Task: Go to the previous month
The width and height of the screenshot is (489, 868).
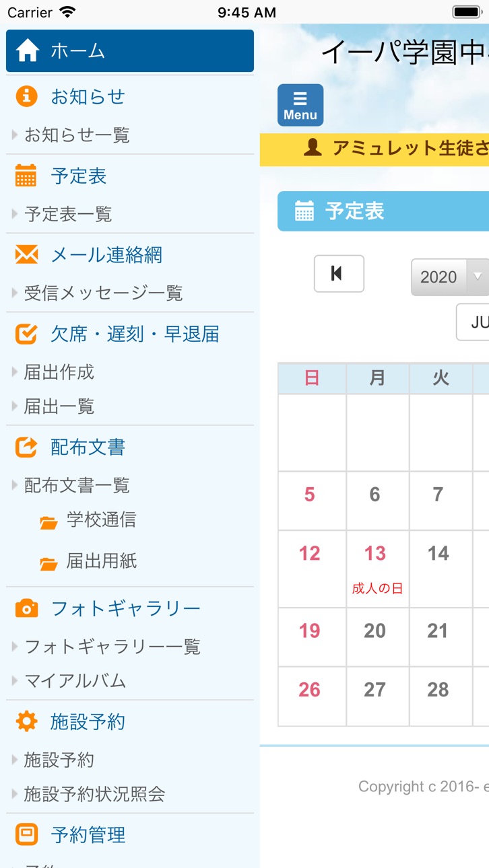Action: click(339, 273)
